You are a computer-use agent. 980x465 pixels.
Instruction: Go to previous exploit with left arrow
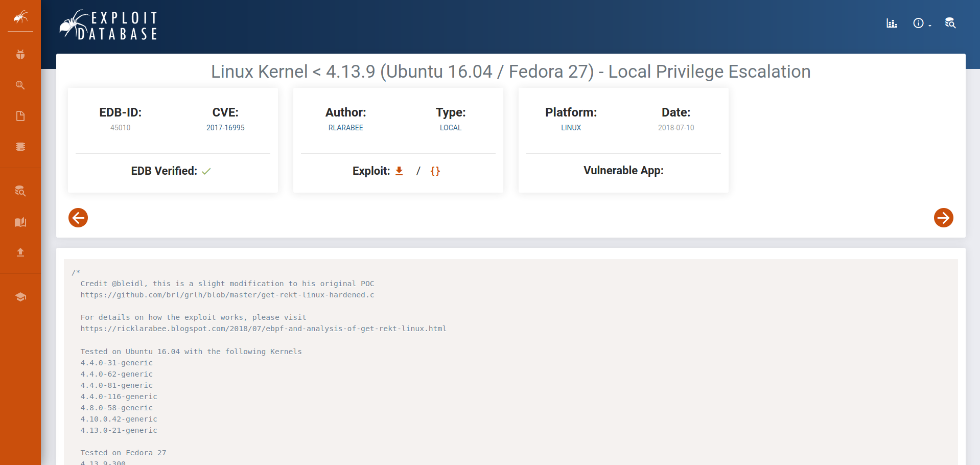[x=78, y=218]
